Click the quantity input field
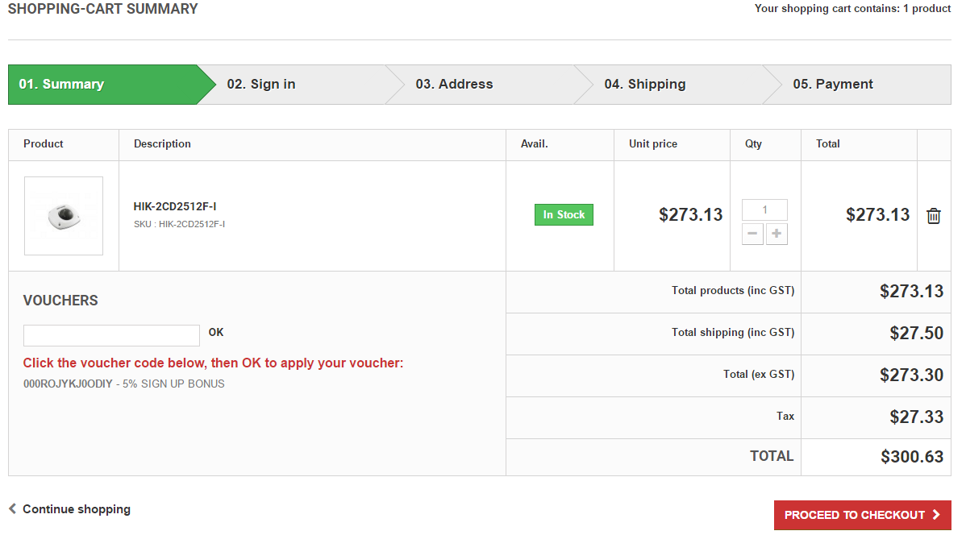The height and width of the screenshot is (560, 966). pos(764,210)
